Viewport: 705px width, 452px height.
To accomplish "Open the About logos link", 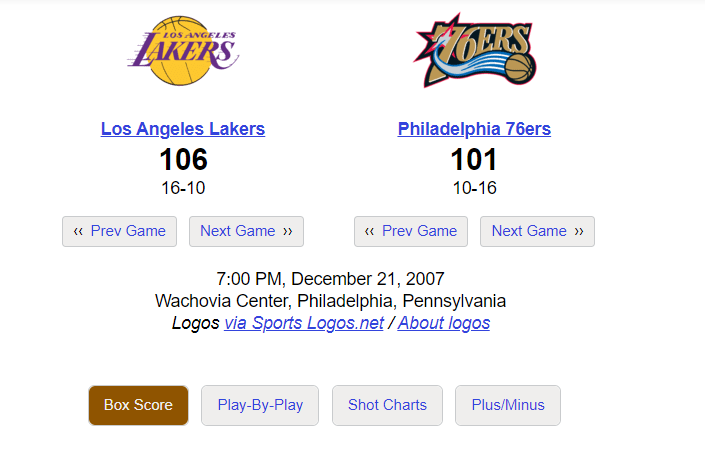I will (x=444, y=323).
